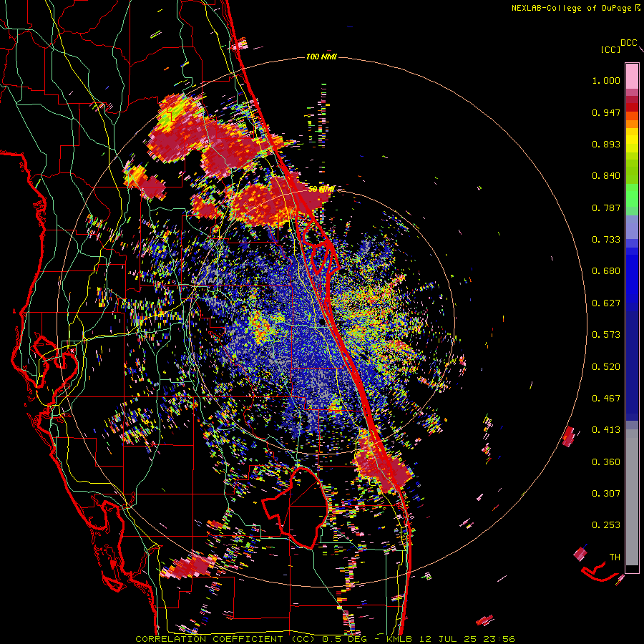
Task: Select the 0.733 legend value
Action: (x=606, y=240)
